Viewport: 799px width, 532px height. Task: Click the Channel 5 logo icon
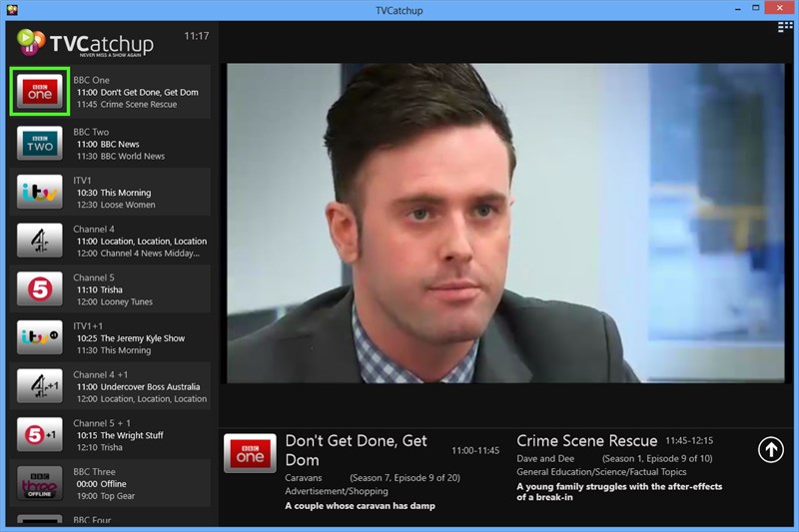tap(40, 289)
